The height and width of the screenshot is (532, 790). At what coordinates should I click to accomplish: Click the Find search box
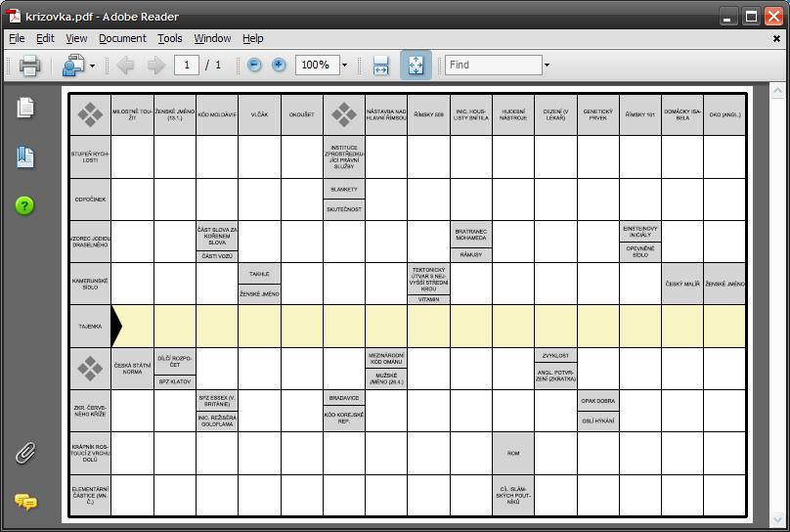tap(493, 65)
